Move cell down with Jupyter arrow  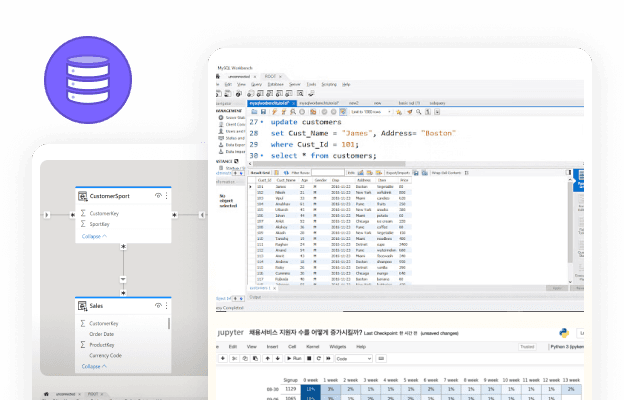point(278,359)
